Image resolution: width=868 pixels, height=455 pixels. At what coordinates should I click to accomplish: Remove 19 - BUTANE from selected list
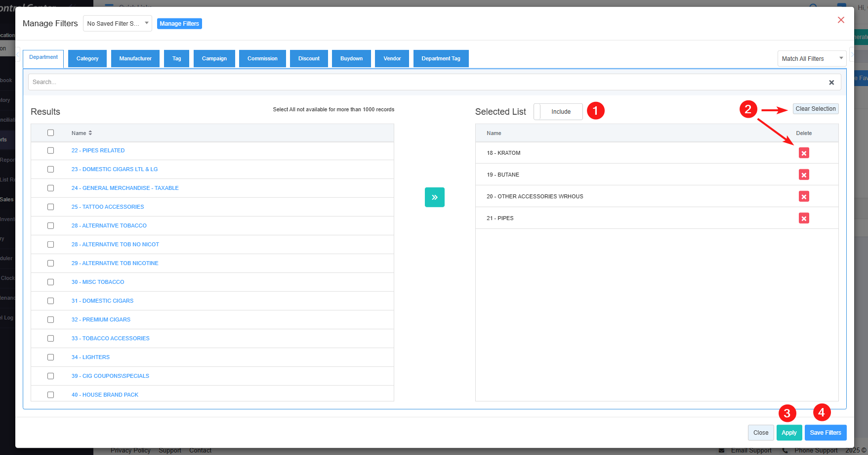pos(804,175)
